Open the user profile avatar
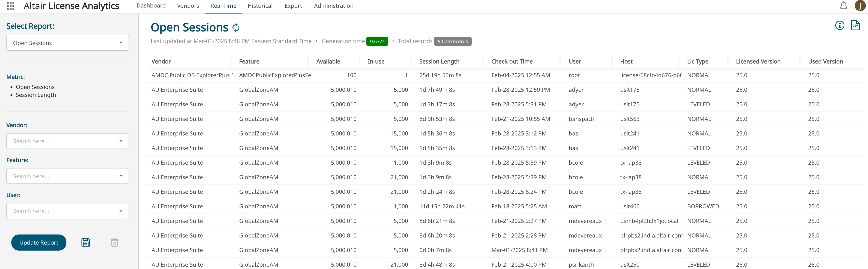The image size is (868, 269). 860,6
